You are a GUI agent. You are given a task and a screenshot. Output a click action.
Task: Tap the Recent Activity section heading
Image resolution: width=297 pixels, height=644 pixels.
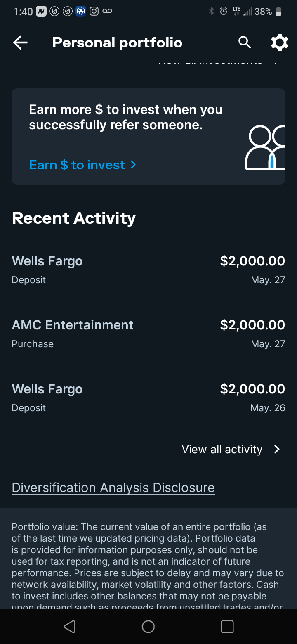tap(74, 218)
